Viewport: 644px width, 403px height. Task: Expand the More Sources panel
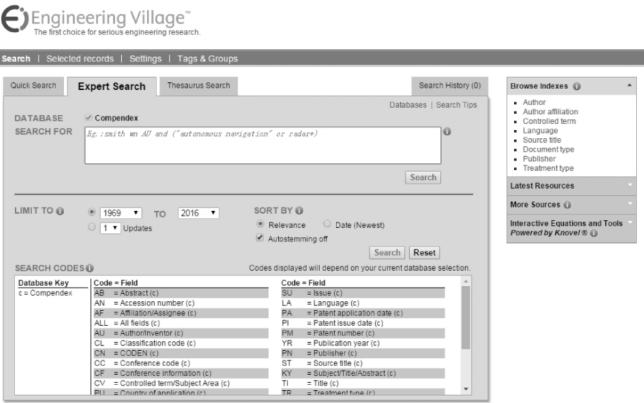click(630, 203)
